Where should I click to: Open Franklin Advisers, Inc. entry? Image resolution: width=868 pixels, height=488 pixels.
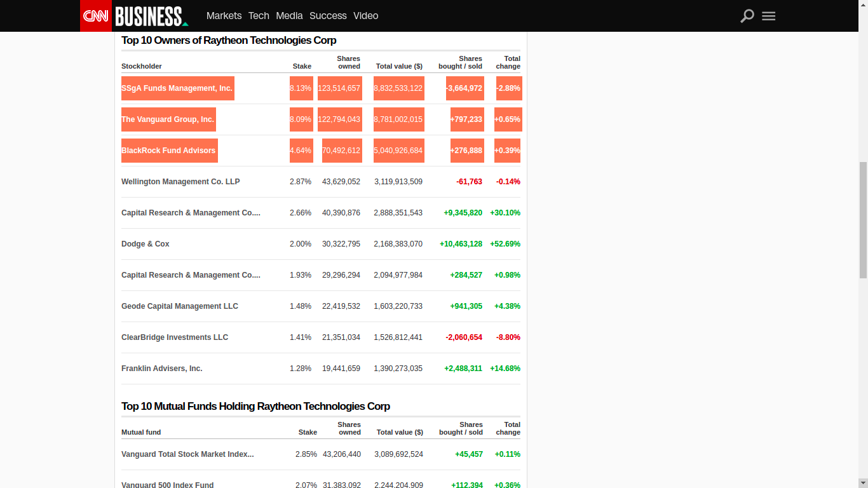pyautogui.click(x=162, y=369)
